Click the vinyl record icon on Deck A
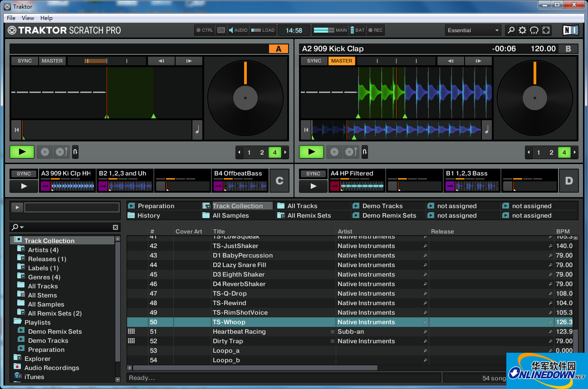The image size is (588, 389). point(45,152)
